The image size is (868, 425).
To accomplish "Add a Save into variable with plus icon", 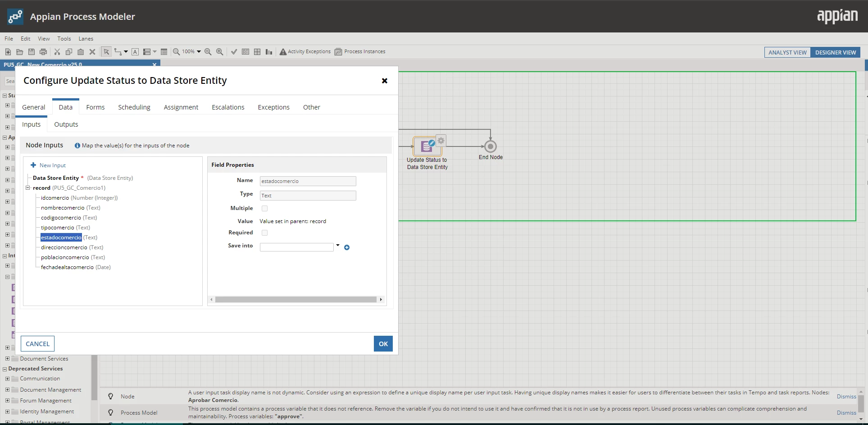I will coord(347,247).
